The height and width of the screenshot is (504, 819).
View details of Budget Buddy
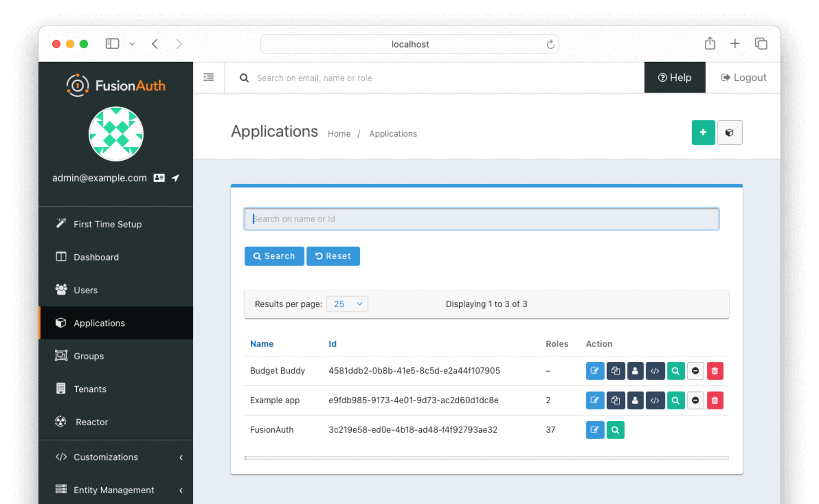point(676,371)
